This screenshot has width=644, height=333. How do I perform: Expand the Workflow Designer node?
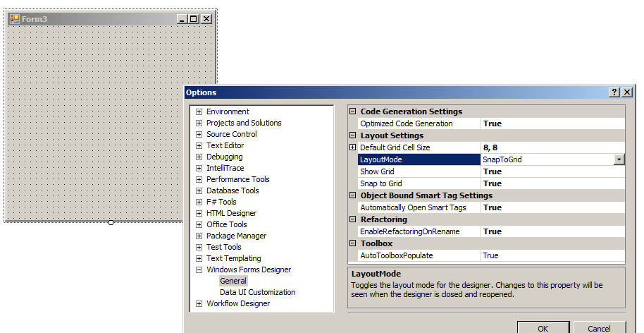click(x=199, y=304)
